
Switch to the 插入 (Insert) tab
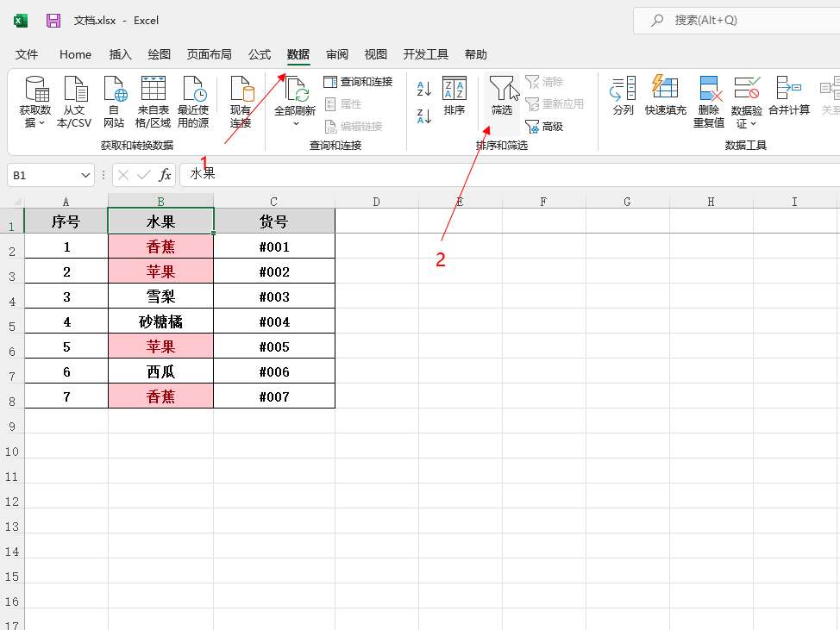click(121, 54)
